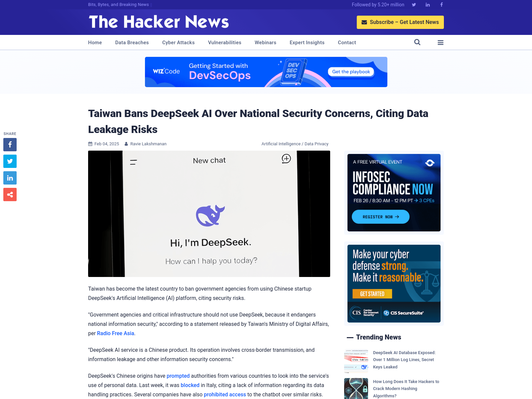Open How Long Does It Take Hackers story
Viewport: 532px width, 399px height.
[406, 389]
